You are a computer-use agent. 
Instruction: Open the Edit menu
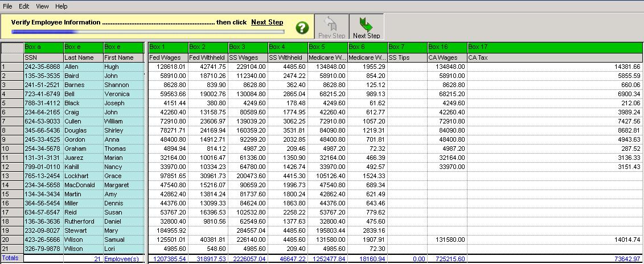click(x=24, y=6)
